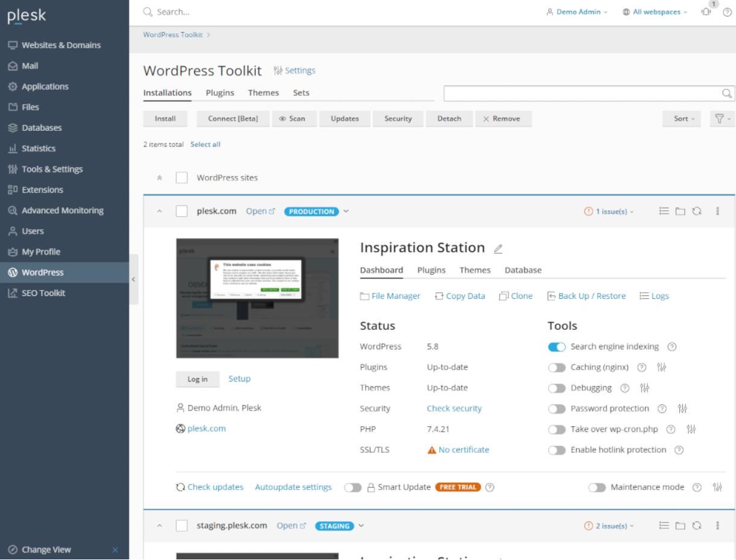Click the refresh icon in plesk.com row
736x560 pixels.
695,212
